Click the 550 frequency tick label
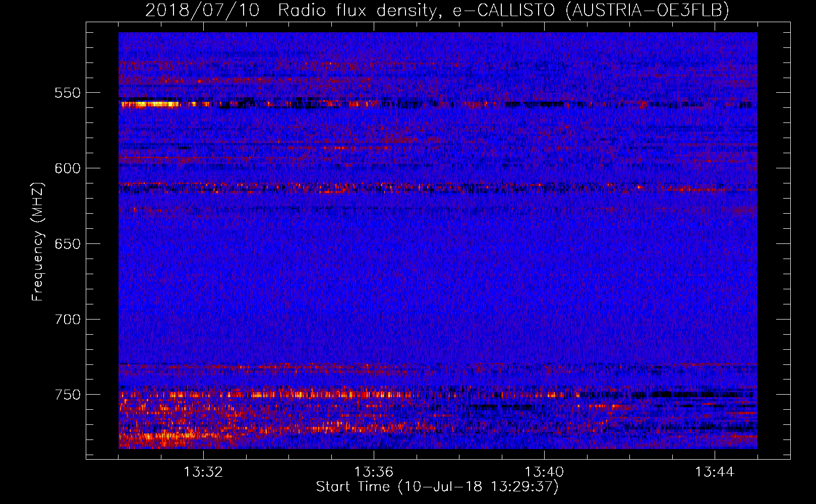Image resolution: width=816 pixels, height=504 pixels. tap(68, 93)
